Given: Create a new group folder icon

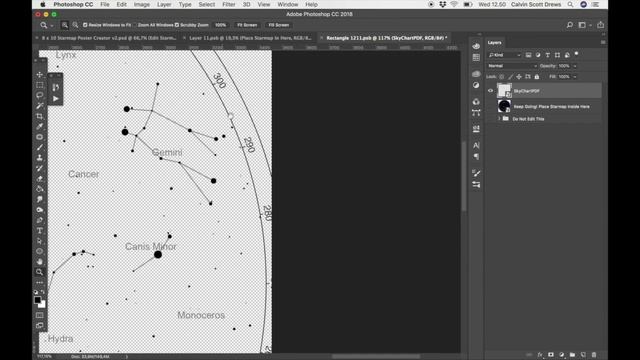Looking at the screenshot, I should click(572, 355).
